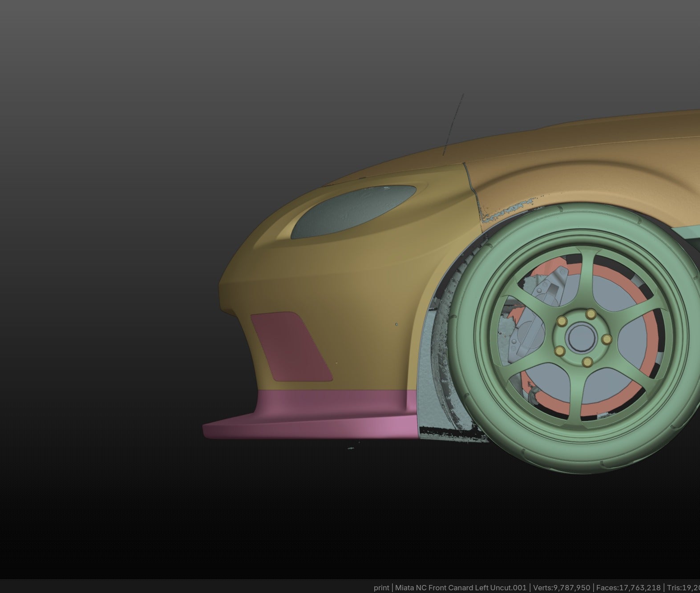Image resolution: width=700 pixels, height=593 pixels.
Task: Click 'Miata NC Front Canard Left Uncut.001' text
Action: tap(461, 588)
